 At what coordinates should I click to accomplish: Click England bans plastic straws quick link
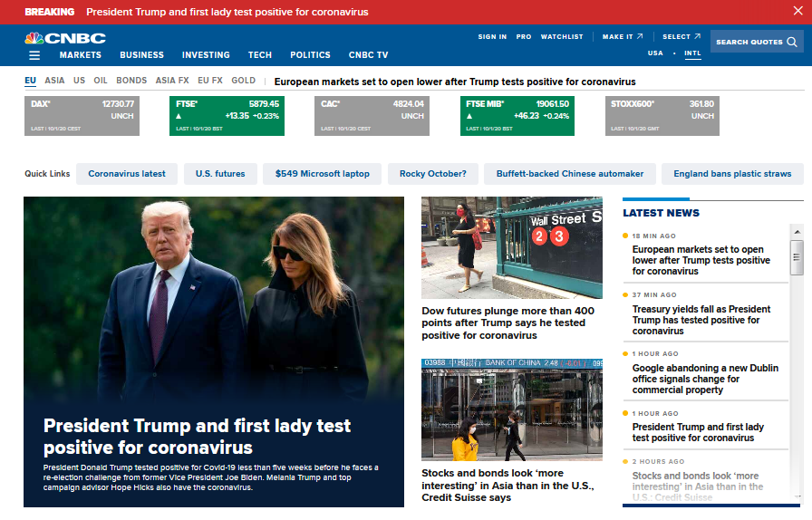point(732,174)
